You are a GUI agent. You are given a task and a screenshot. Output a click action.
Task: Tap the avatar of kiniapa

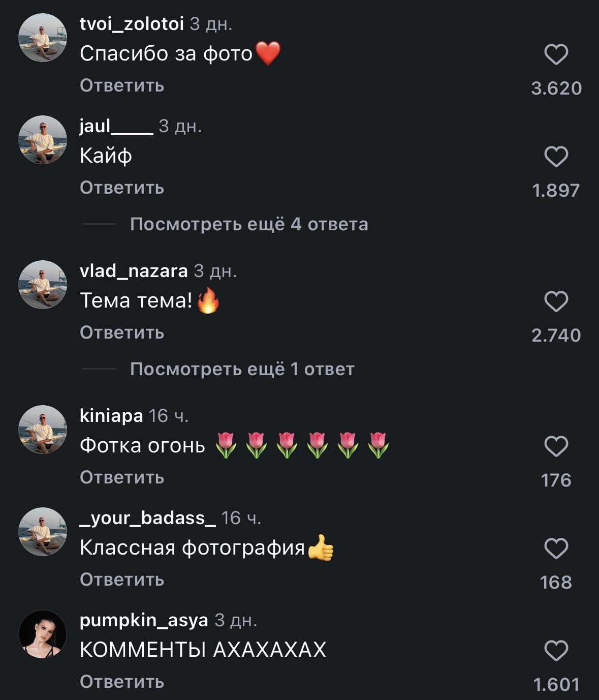[x=43, y=430]
